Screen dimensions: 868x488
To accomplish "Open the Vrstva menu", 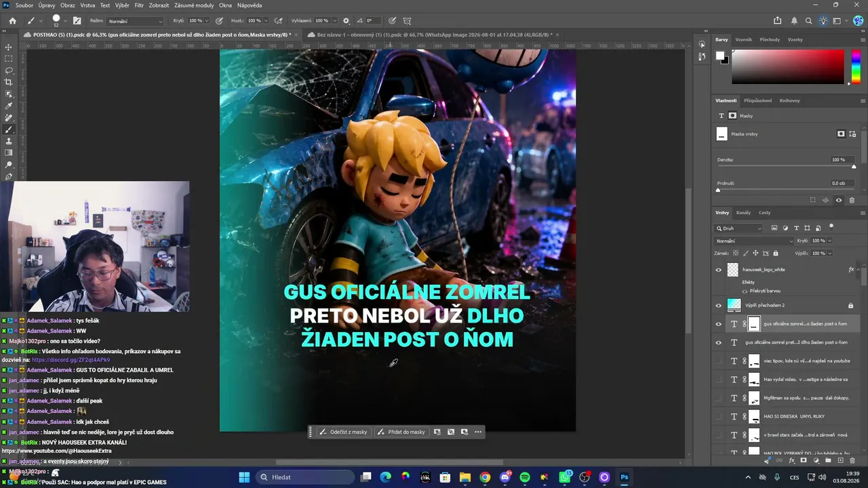I will coord(87,5).
